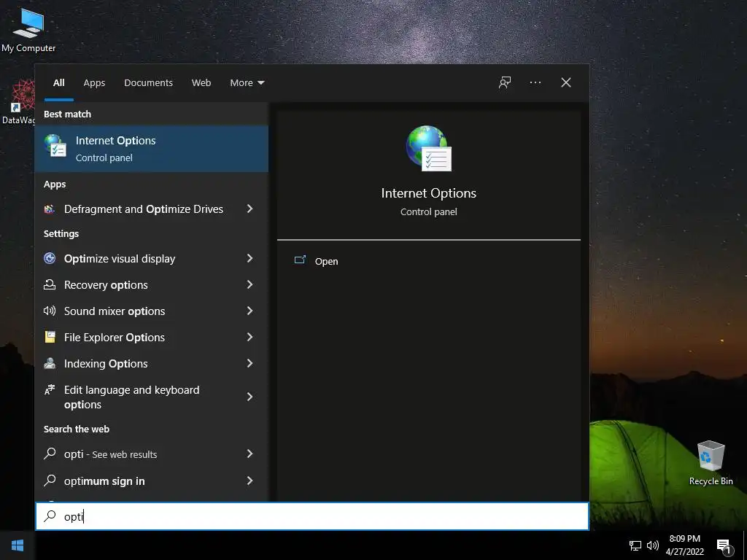Switch to the Documents tab
The image size is (747, 560).
point(148,82)
